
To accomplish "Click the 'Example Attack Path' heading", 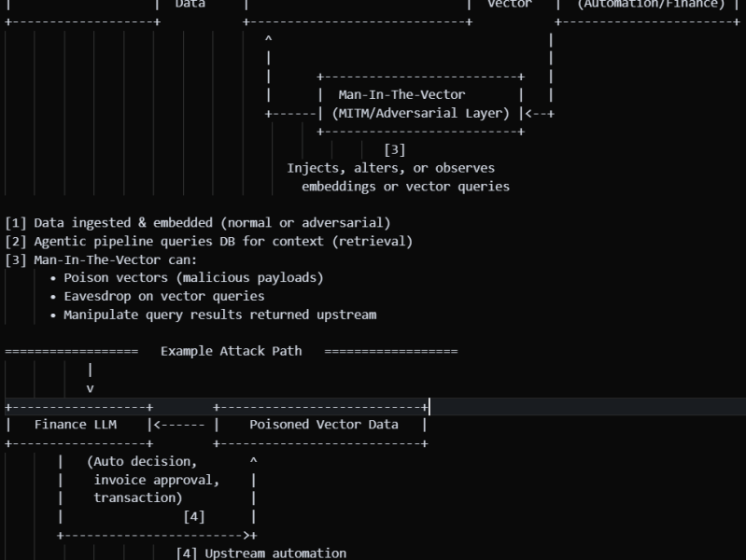I will pos(232,351).
